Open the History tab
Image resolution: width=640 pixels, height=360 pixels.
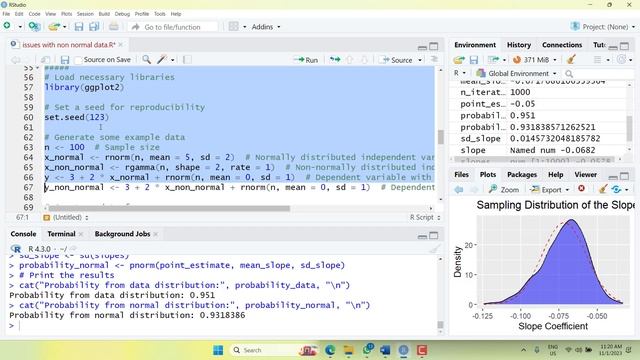pos(519,45)
